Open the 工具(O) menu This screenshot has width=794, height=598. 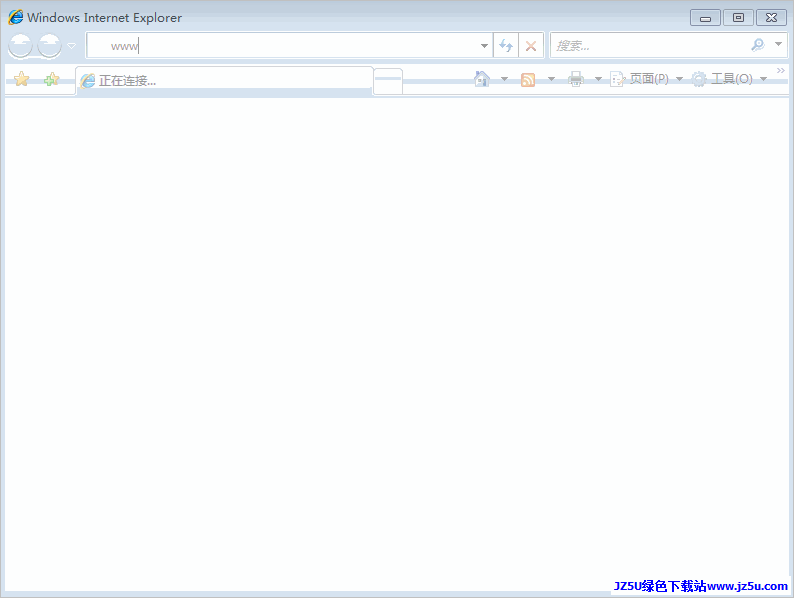coord(730,79)
